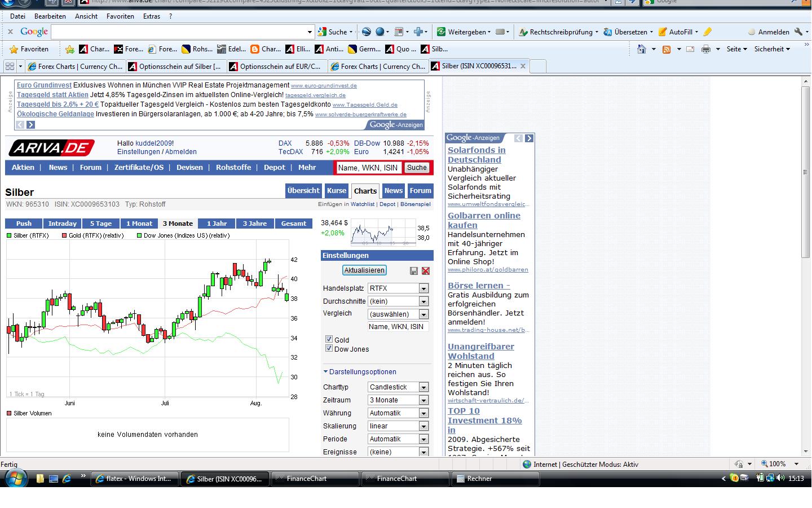Click the red-framed Suche button
Screen dimensions: 812x508
pos(417,168)
